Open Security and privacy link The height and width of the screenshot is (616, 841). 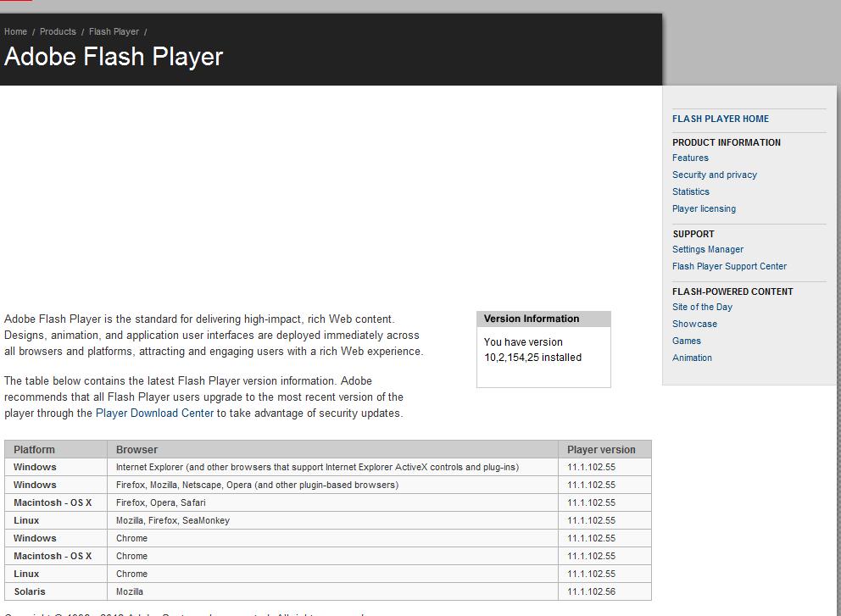click(x=715, y=175)
